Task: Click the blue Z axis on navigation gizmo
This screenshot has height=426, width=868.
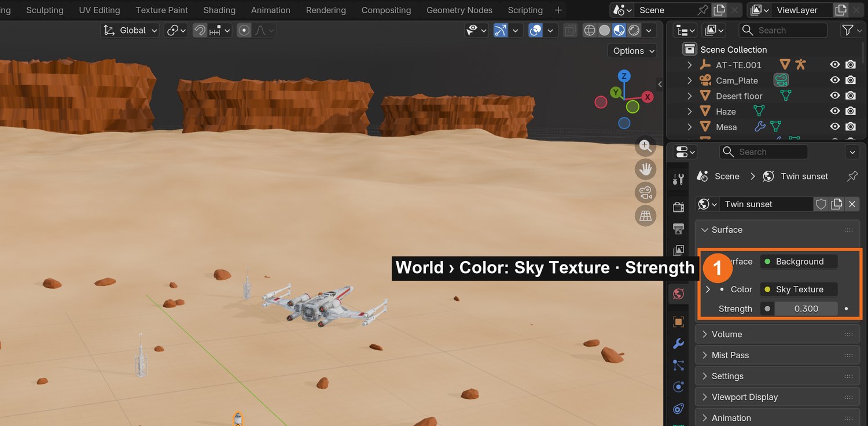Action: click(x=624, y=76)
